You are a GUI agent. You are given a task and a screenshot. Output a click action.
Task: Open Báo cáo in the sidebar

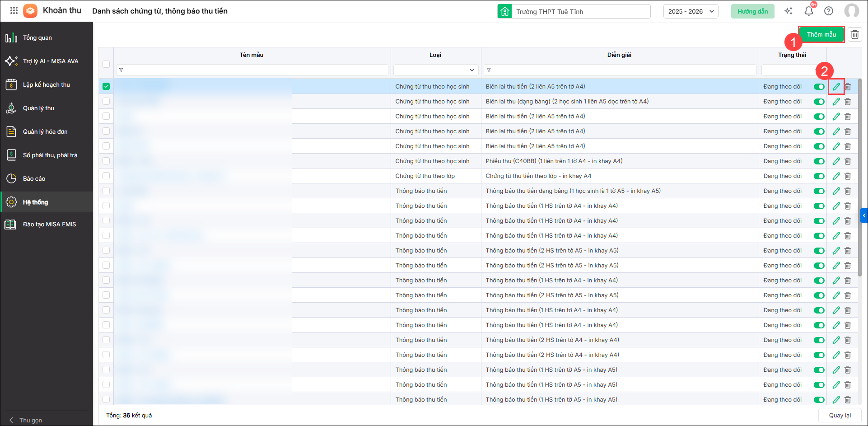tap(34, 178)
